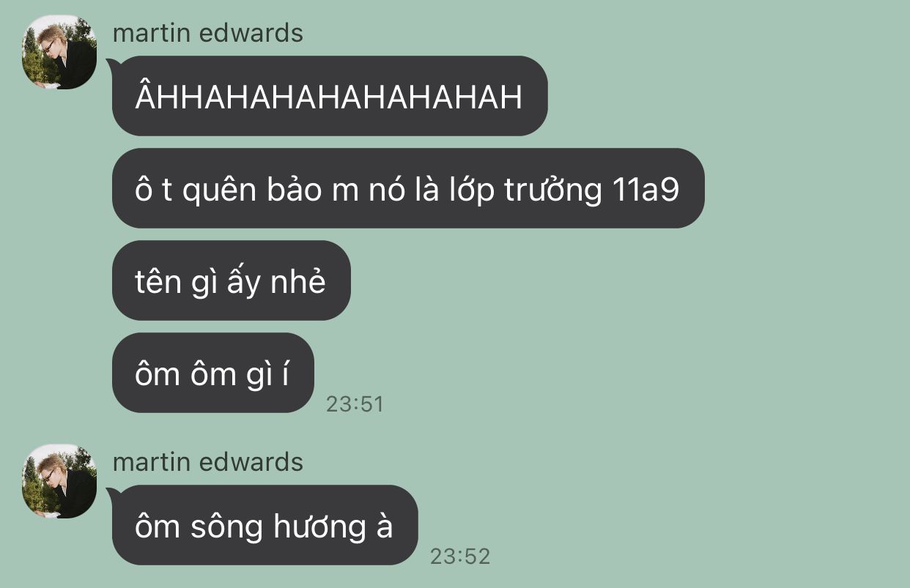
Task: Click the 23:52 timestamp
Action: [459, 557]
